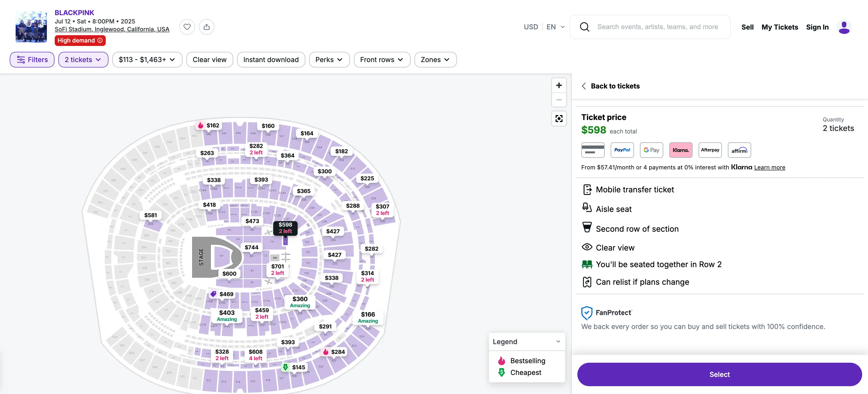
Task: Click the Bestselling flame in legend
Action: (501, 361)
